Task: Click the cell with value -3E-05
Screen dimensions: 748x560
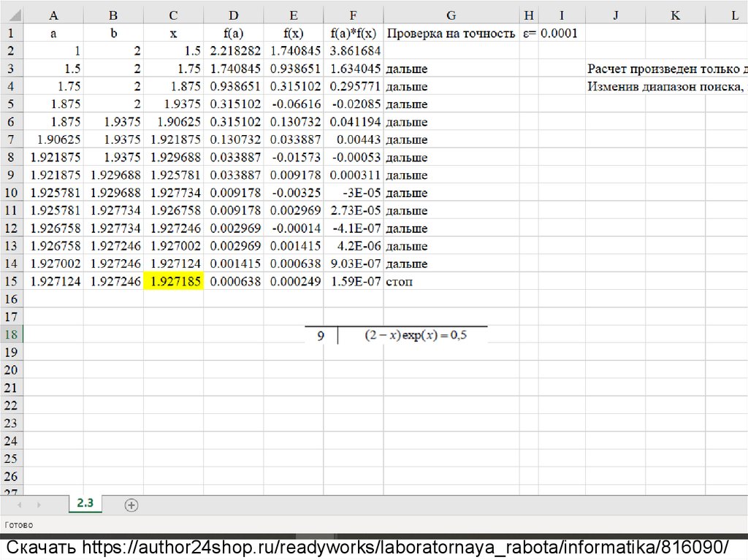Action: point(353,193)
